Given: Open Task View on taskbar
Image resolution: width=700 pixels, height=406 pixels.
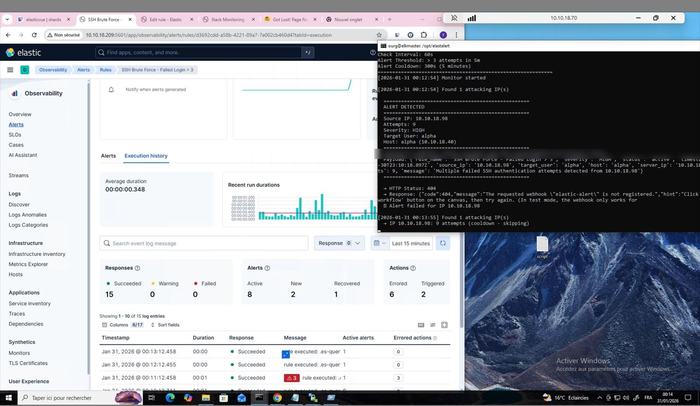Looking at the screenshot, I should tap(152, 398).
